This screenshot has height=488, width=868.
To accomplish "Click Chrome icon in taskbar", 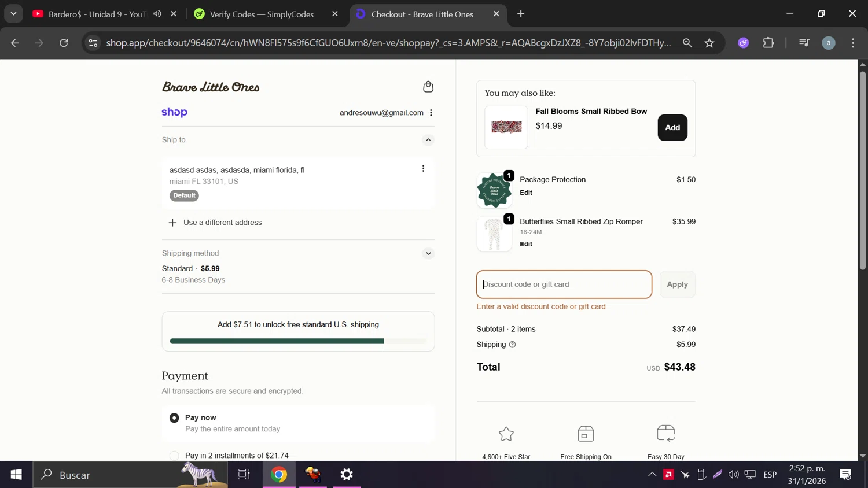I will click(x=279, y=475).
